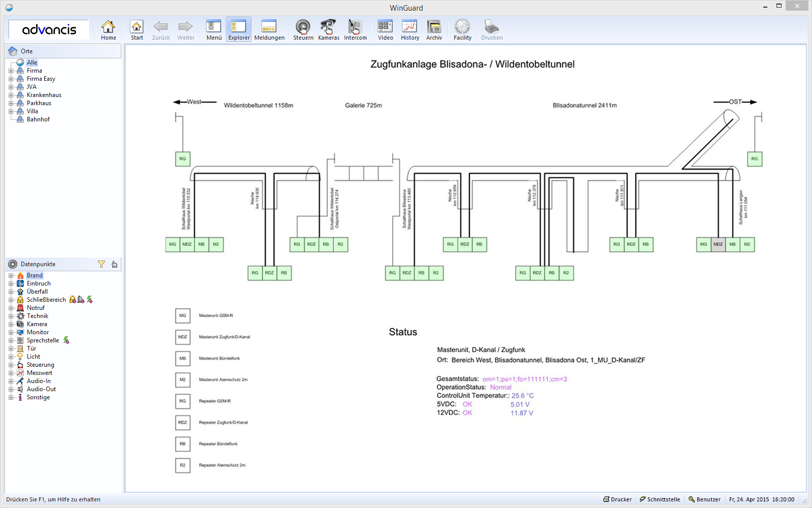
Task: Click the pin icon next to Datenpunkte filter
Action: (115, 264)
